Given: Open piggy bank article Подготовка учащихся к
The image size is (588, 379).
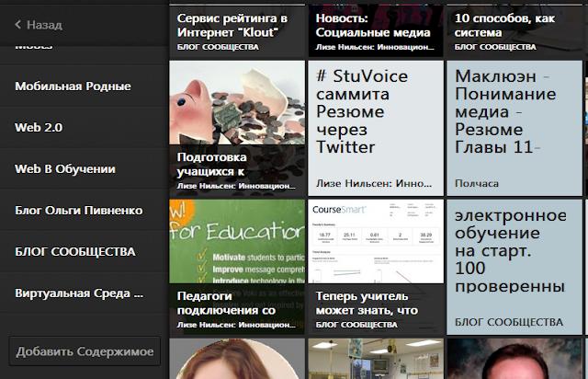Looking at the screenshot, I should click(237, 128).
